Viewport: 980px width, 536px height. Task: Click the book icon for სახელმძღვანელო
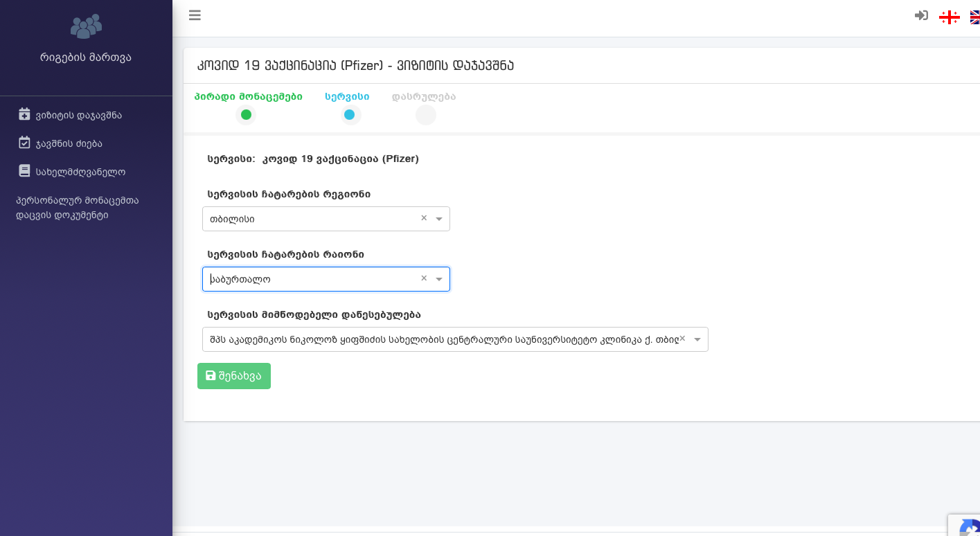coord(24,170)
